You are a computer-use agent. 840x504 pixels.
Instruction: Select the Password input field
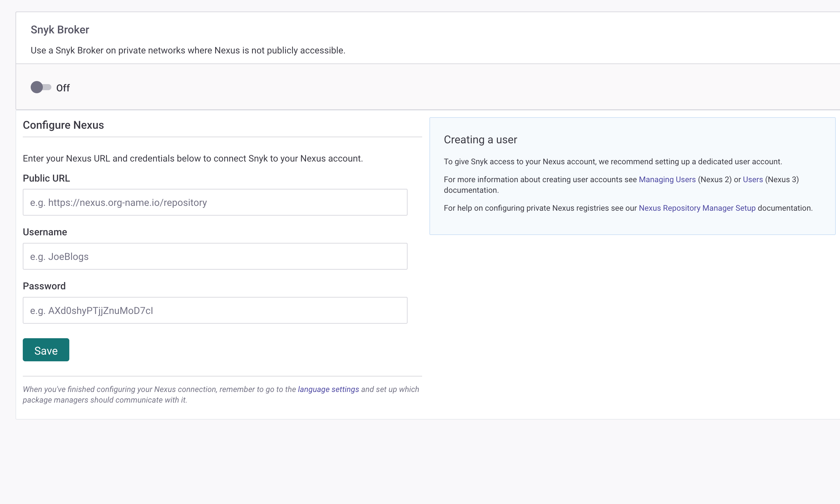215,310
